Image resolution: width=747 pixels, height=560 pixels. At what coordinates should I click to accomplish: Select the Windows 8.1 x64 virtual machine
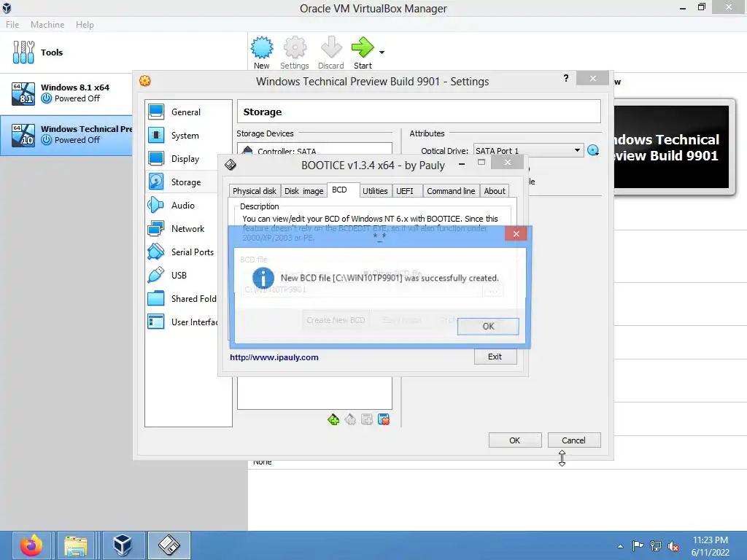pyautogui.click(x=66, y=93)
